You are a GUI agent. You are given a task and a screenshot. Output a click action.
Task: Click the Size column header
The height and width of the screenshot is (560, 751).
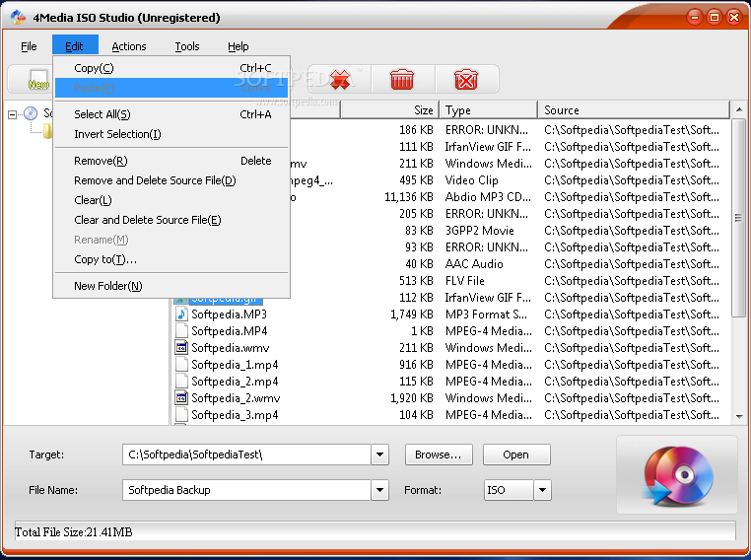(389, 110)
